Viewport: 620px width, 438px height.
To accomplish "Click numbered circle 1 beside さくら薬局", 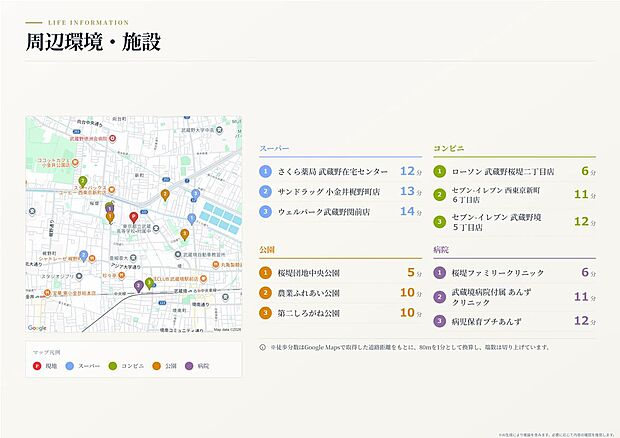I will coord(265,172).
